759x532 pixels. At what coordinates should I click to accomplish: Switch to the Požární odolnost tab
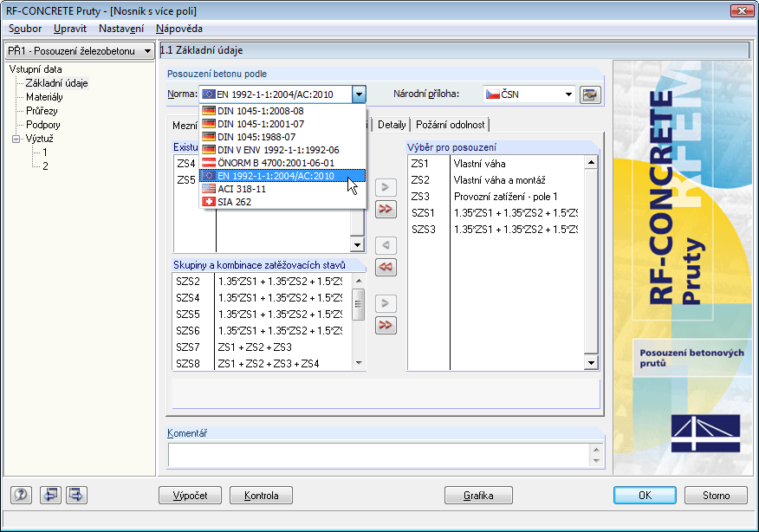click(x=451, y=125)
